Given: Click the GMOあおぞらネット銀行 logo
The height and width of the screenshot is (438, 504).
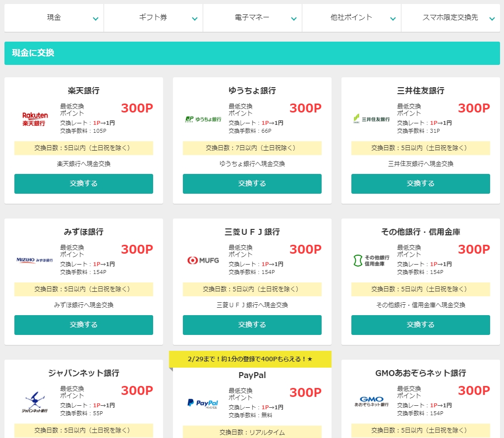Looking at the screenshot, I should click(371, 401).
